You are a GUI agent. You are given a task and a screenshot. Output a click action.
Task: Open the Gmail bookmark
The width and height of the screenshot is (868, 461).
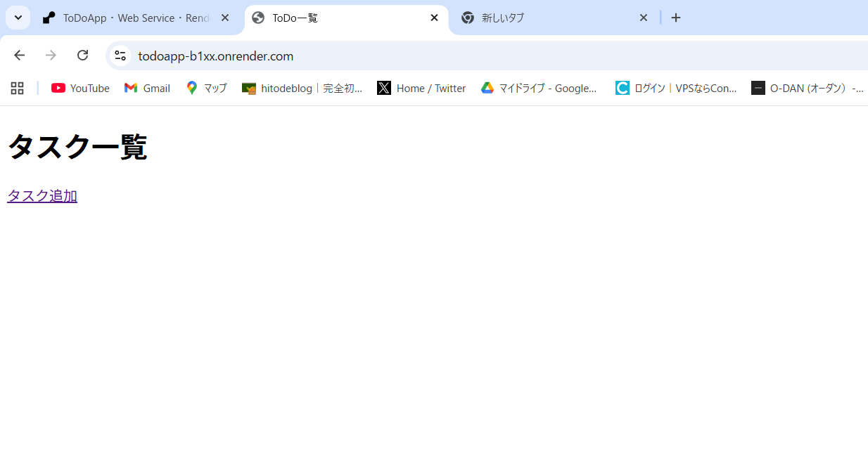pyautogui.click(x=148, y=88)
